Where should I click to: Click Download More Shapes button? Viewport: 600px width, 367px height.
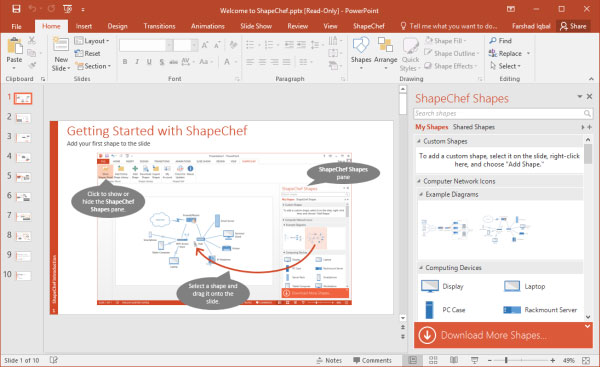pos(503,335)
